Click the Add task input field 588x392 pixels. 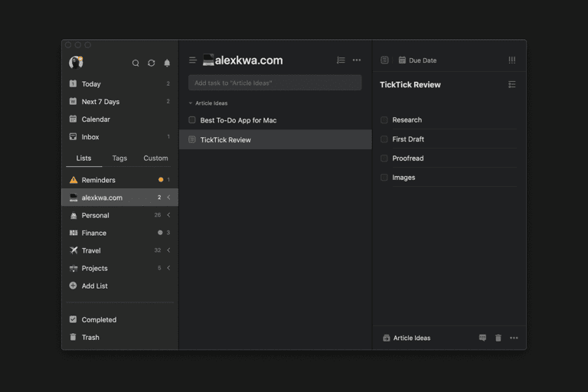[275, 83]
